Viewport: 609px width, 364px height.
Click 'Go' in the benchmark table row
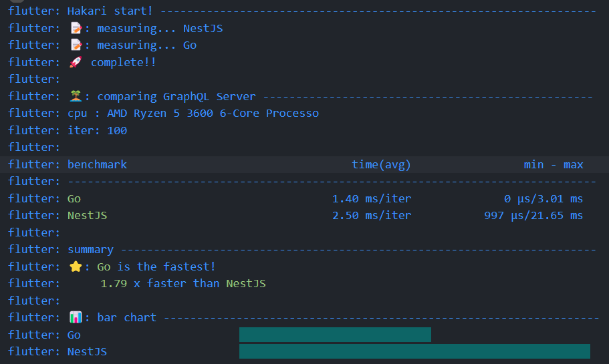coord(74,198)
